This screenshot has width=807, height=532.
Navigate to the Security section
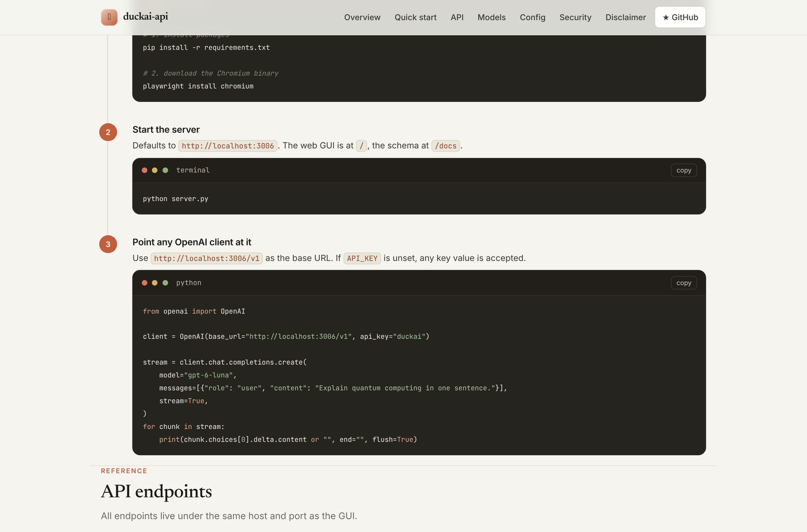coord(575,17)
